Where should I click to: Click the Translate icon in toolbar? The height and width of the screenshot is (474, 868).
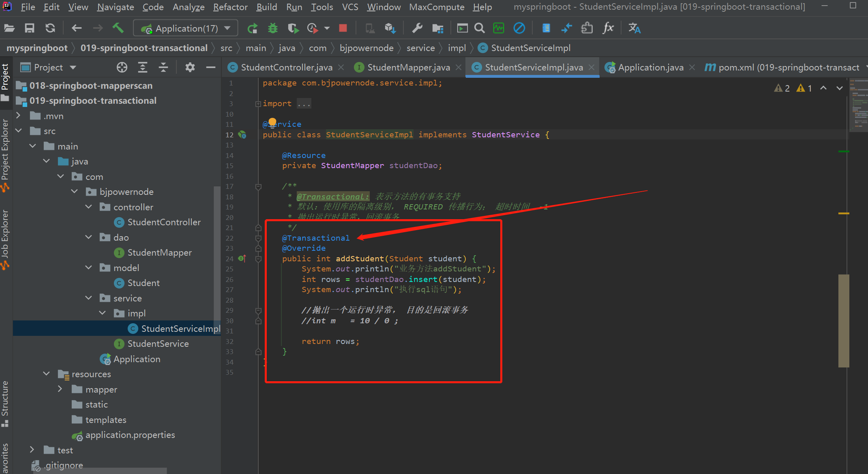coord(634,28)
